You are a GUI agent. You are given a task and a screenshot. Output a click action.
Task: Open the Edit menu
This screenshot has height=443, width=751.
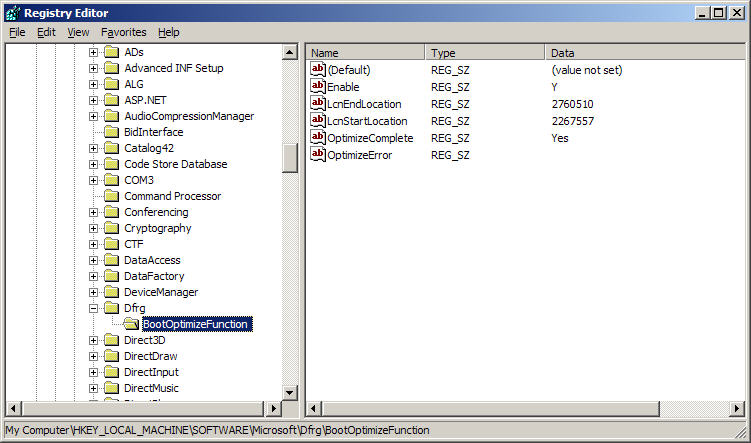[47, 32]
